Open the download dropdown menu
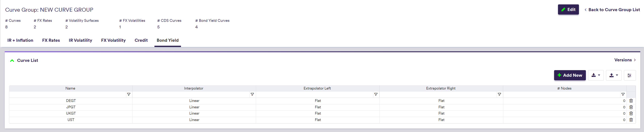The width and height of the screenshot is (644, 132). [x=596, y=75]
